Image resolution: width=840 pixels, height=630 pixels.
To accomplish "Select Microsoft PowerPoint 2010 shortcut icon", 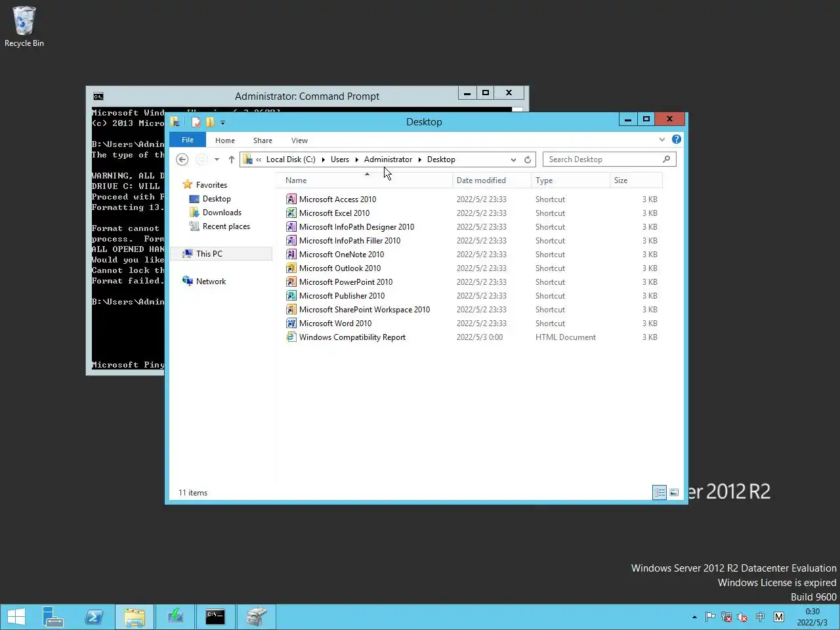I will (291, 282).
